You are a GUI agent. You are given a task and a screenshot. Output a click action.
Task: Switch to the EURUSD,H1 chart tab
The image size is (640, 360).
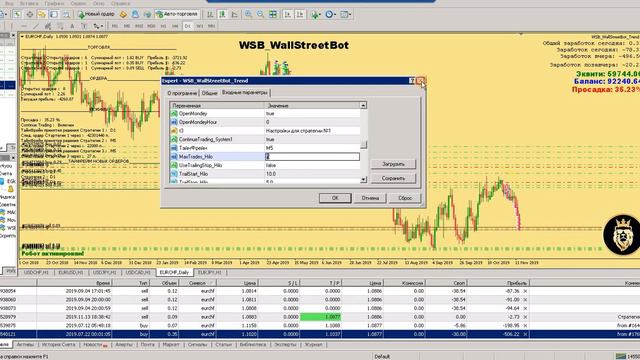point(71,272)
